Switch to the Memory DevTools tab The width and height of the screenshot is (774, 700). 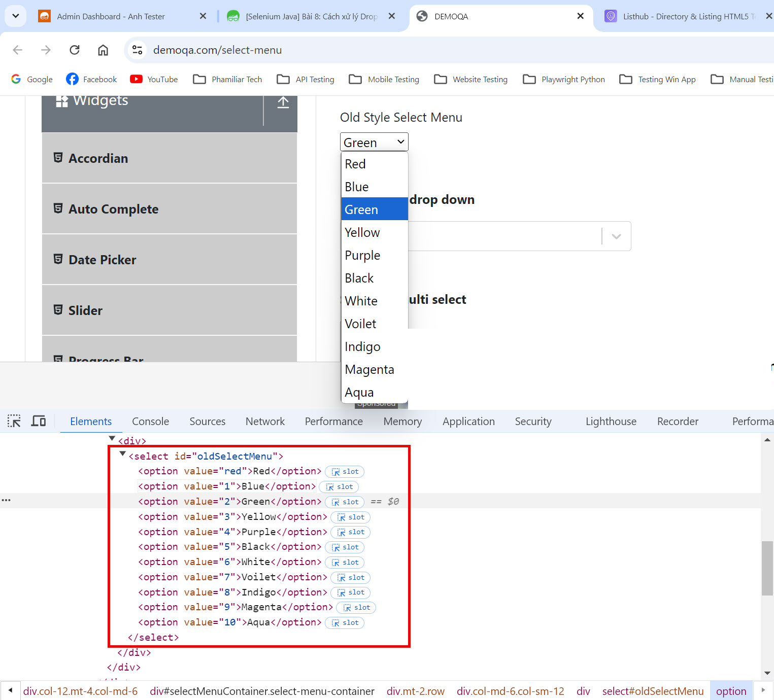(402, 422)
